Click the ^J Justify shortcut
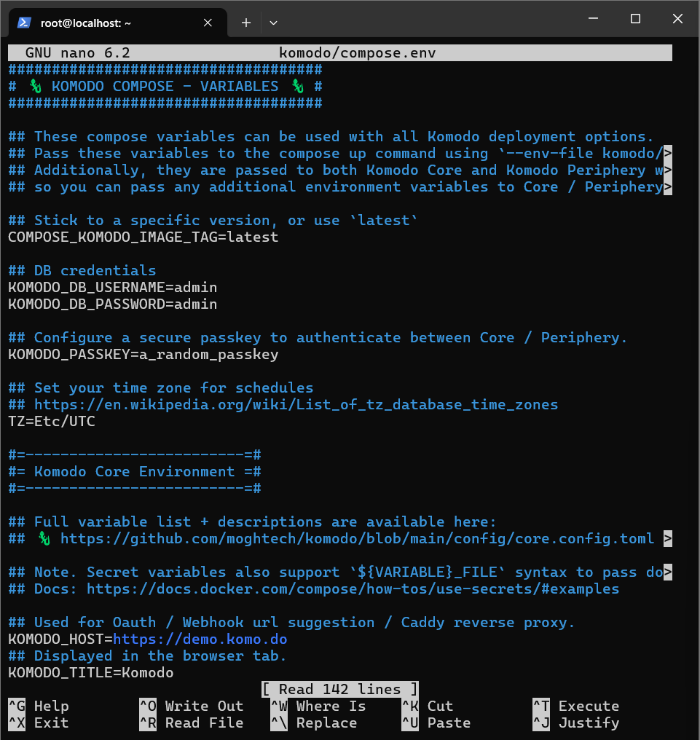The height and width of the screenshot is (740, 700). 576,723
